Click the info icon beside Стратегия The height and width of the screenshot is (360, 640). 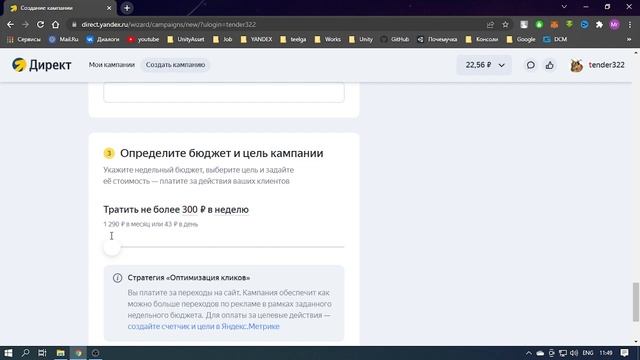click(117, 278)
